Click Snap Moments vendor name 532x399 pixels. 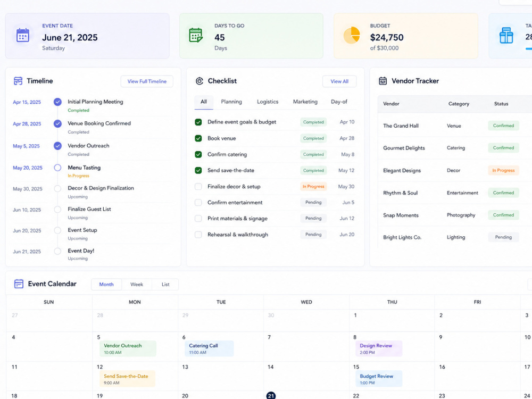tap(401, 215)
